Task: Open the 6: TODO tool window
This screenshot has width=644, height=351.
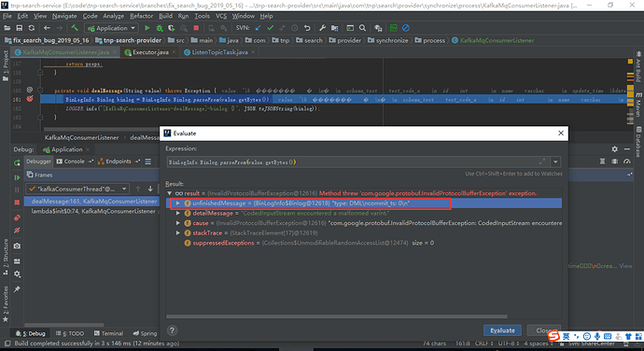Action: pos(70,333)
